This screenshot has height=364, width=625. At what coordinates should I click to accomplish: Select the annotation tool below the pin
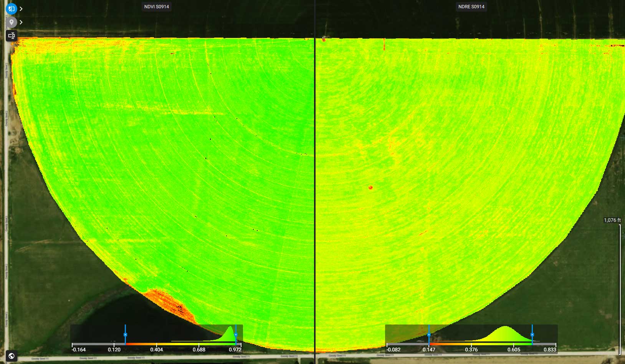12,36
